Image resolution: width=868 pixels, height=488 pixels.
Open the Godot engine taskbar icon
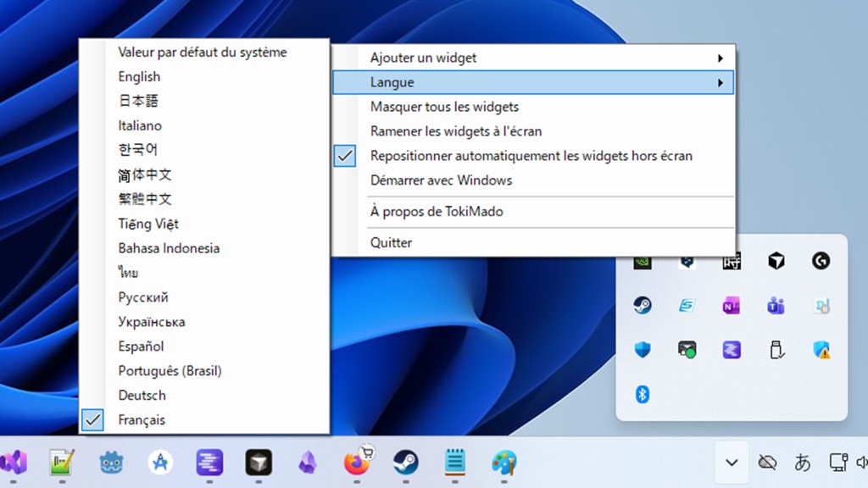point(111,463)
